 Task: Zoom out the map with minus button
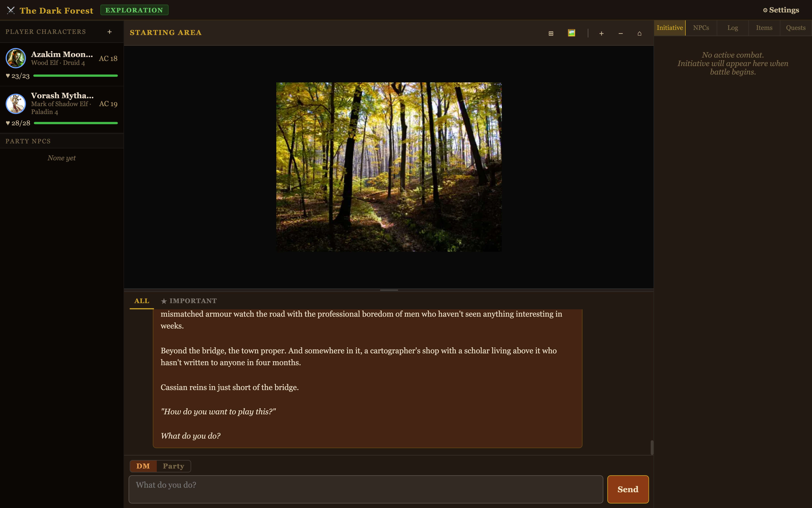620,33
